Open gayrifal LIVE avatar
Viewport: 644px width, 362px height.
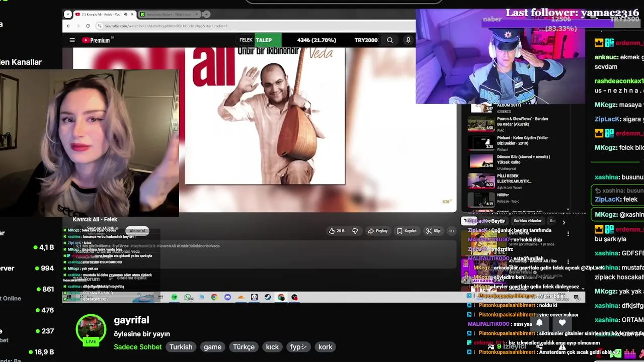click(x=91, y=330)
